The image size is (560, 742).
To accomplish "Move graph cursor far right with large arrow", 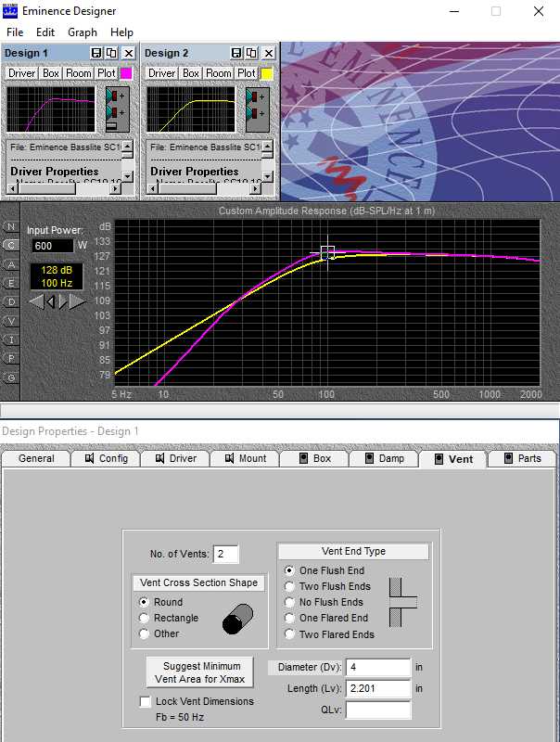I will [77, 301].
